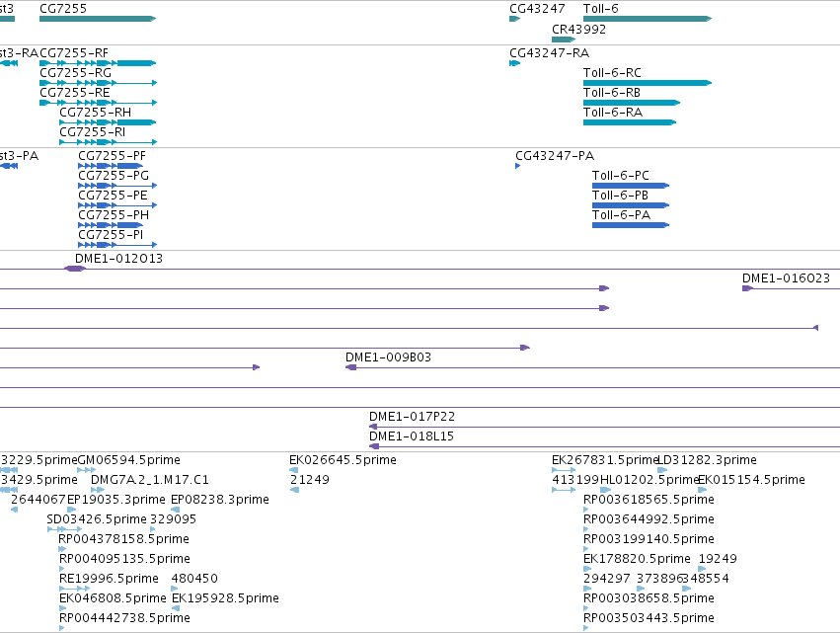Screen dimensions: 840x633
Task: Select the Toll-6-RC transcript bar
Action: (648, 83)
